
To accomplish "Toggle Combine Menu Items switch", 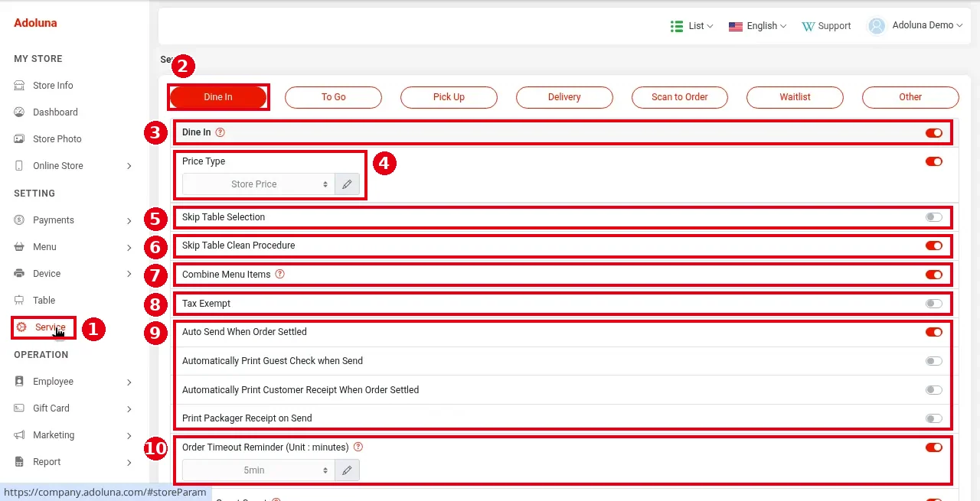I will pyautogui.click(x=934, y=275).
